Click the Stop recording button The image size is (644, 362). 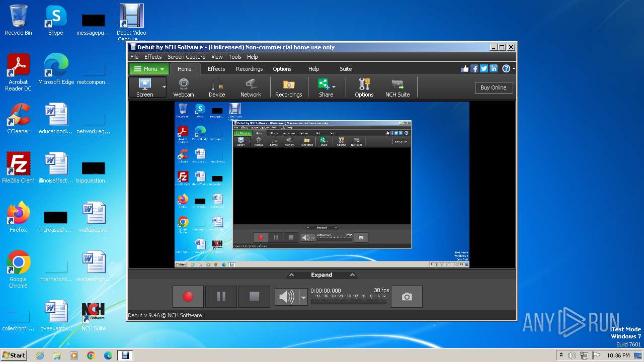tap(255, 297)
